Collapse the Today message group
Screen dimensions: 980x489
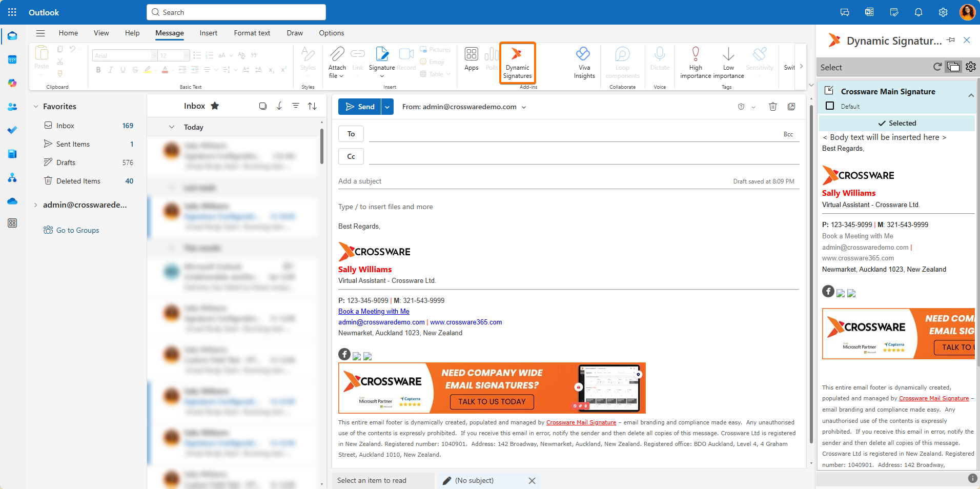pos(172,127)
